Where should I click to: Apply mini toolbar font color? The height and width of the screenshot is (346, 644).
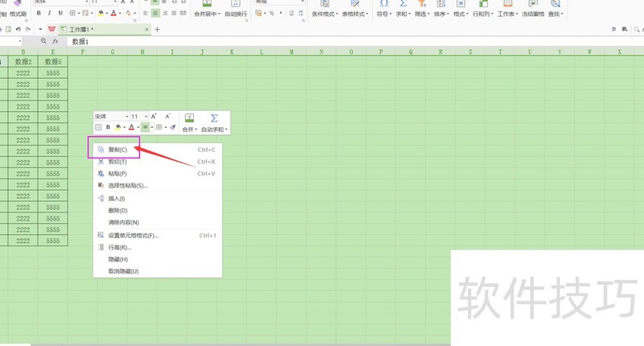coord(131,127)
